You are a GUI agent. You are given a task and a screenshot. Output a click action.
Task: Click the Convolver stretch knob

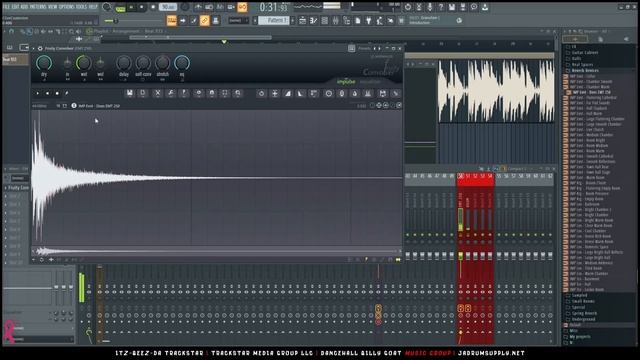(x=162, y=63)
